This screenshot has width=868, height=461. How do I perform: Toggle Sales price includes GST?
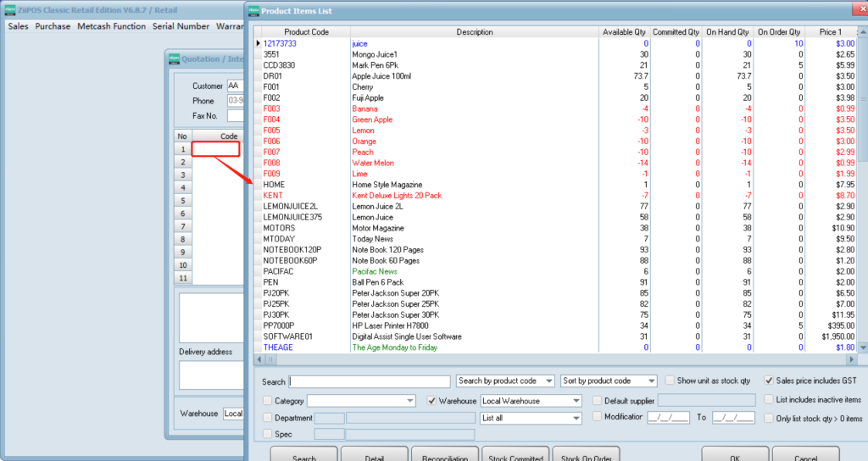point(769,381)
